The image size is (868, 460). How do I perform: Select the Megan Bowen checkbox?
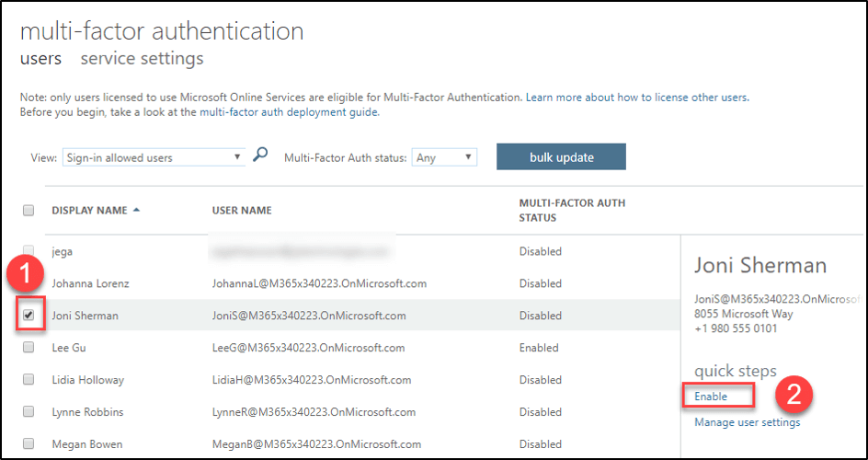pyautogui.click(x=29, y=444)
